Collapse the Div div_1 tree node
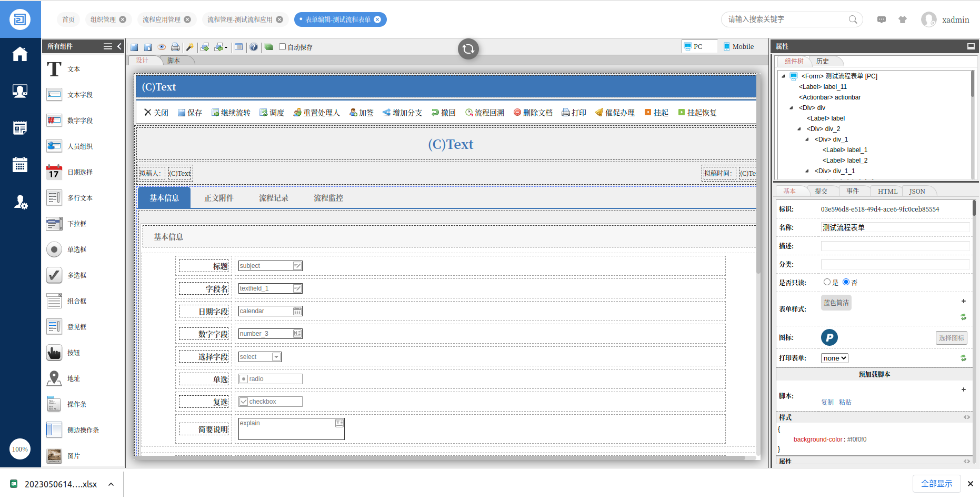Image resolution: width=980 pixels, height=500 pixels. click(807, 139)
